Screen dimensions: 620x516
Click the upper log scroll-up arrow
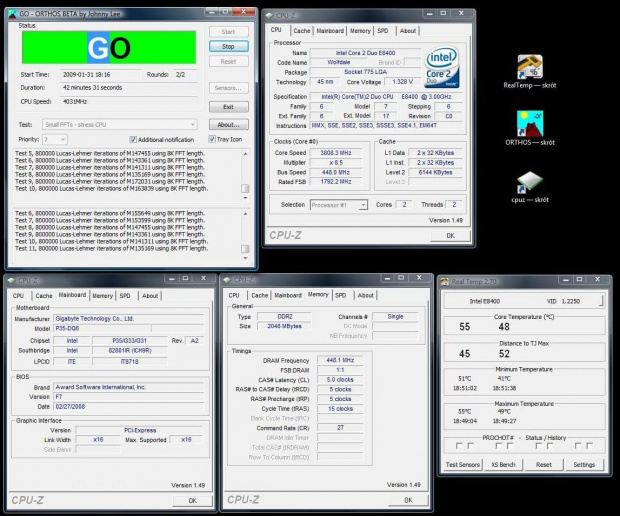tap(245, 154)
